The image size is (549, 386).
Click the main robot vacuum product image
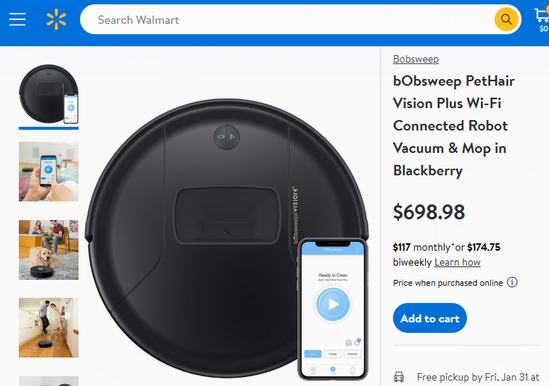pyautogui.click(x=228, y=238)
